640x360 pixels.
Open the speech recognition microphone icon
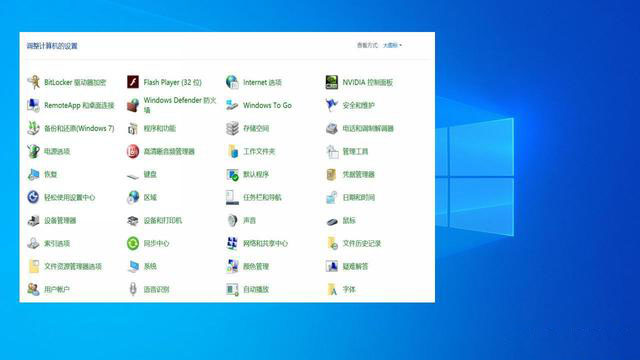133,289
